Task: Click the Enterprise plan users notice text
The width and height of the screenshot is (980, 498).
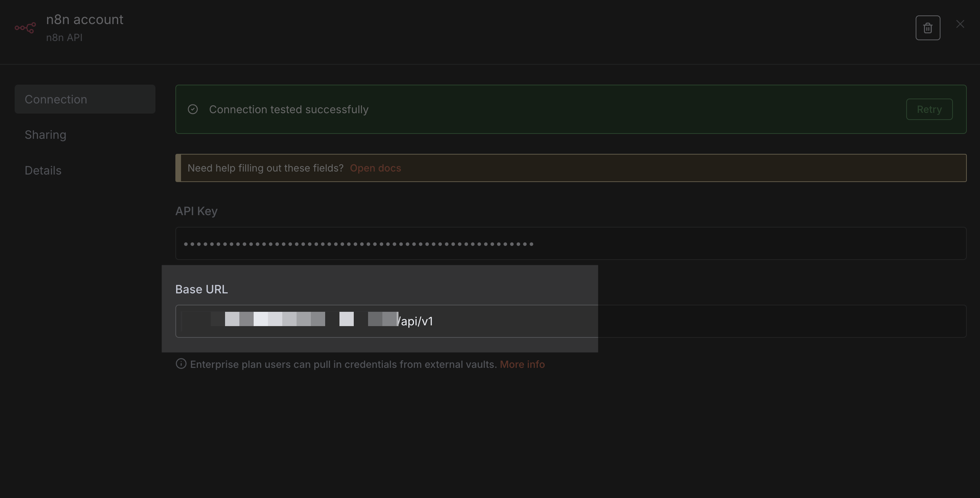Action: (344, 364)
